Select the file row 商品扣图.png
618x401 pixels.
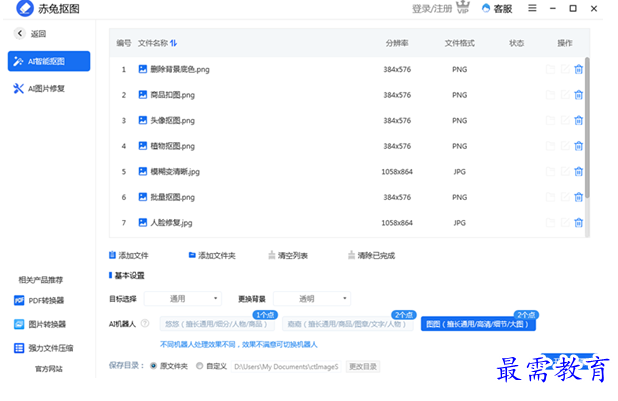click(x=347, y=95)
